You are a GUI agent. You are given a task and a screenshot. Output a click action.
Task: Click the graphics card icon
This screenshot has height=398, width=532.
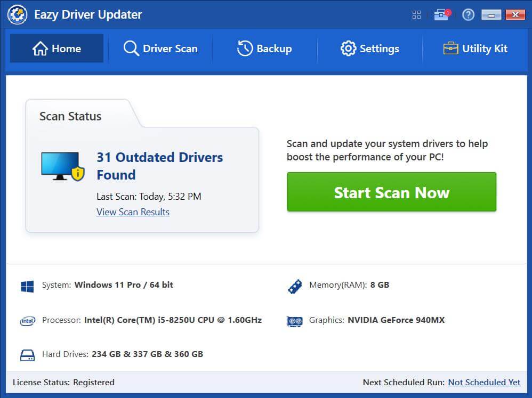[x=294, y=321]
